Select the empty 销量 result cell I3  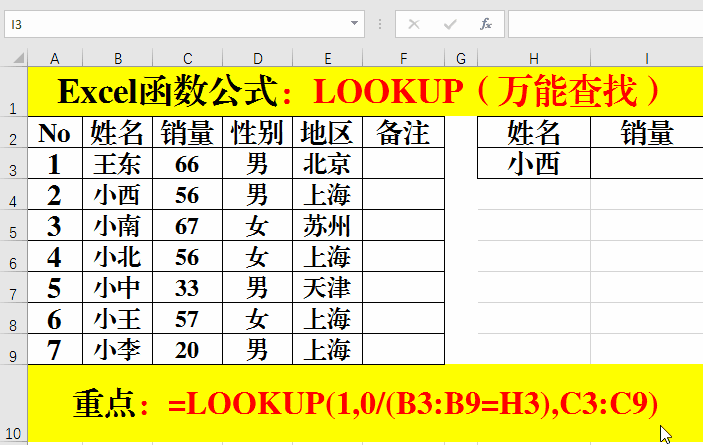tap(646, 164)
